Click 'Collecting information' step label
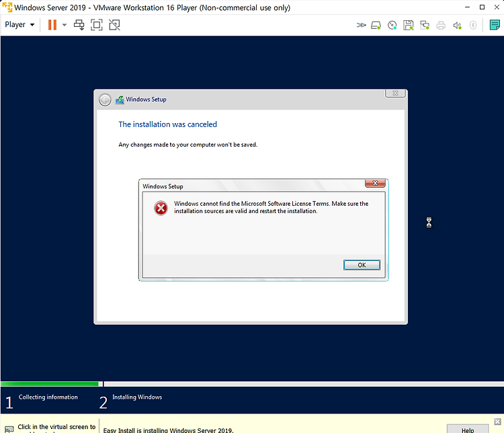This screenshot has width=504, height=433. [x=48, y=397]
